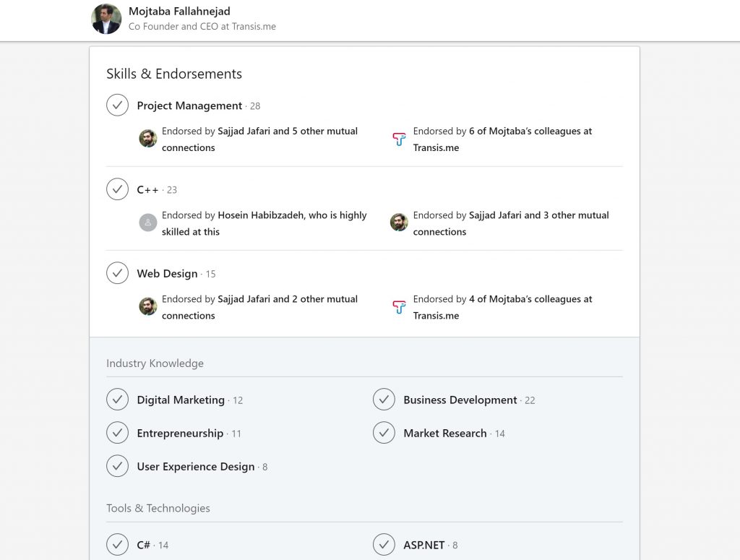The height and width of the screenshot is (560, 740).
Task: Open Sajjad Jafari's avatar under Project Management
Action: coord(147,139)
